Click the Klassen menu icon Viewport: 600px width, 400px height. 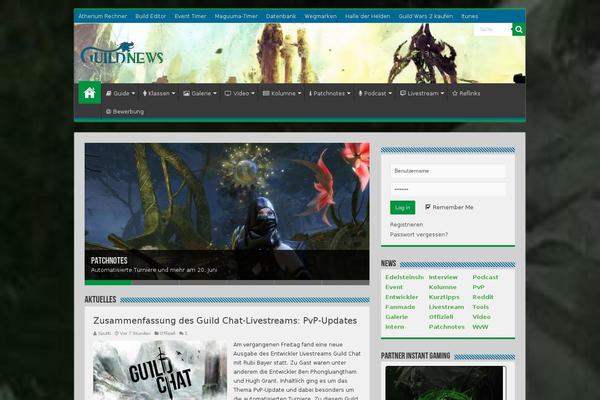[x=145, y=93]
